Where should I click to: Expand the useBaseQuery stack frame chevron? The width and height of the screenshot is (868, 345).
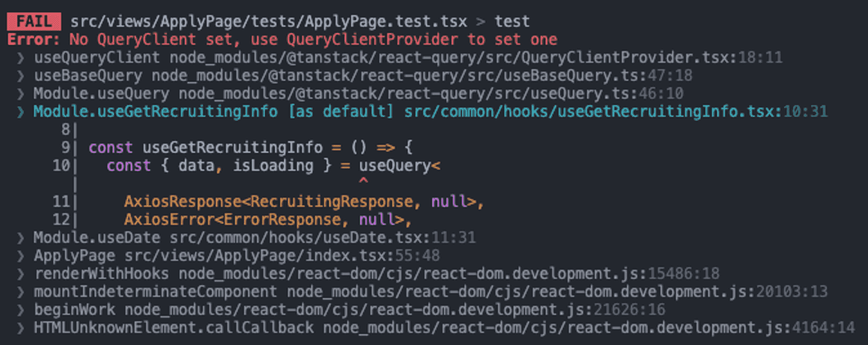point(21,76)
